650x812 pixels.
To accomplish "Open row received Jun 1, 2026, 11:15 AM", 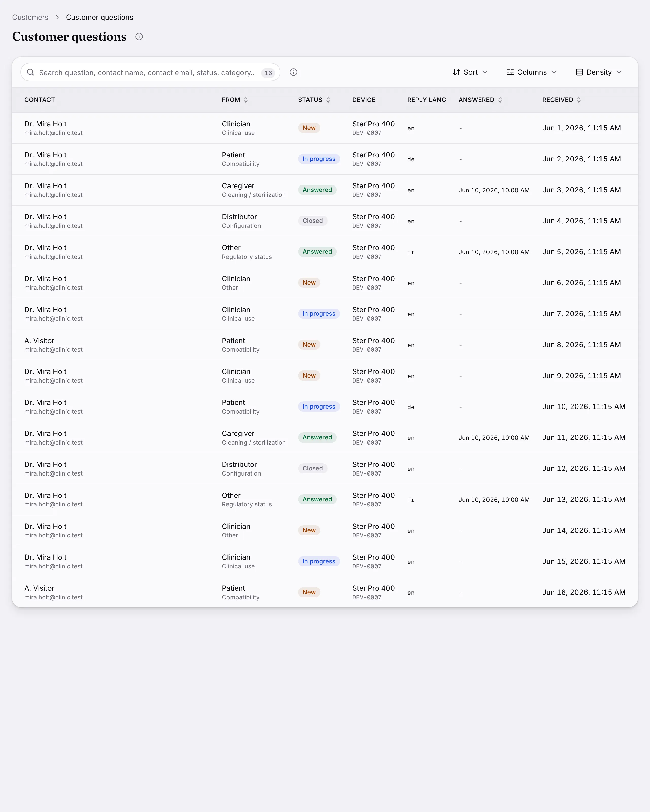I will [x=325, y=128].
